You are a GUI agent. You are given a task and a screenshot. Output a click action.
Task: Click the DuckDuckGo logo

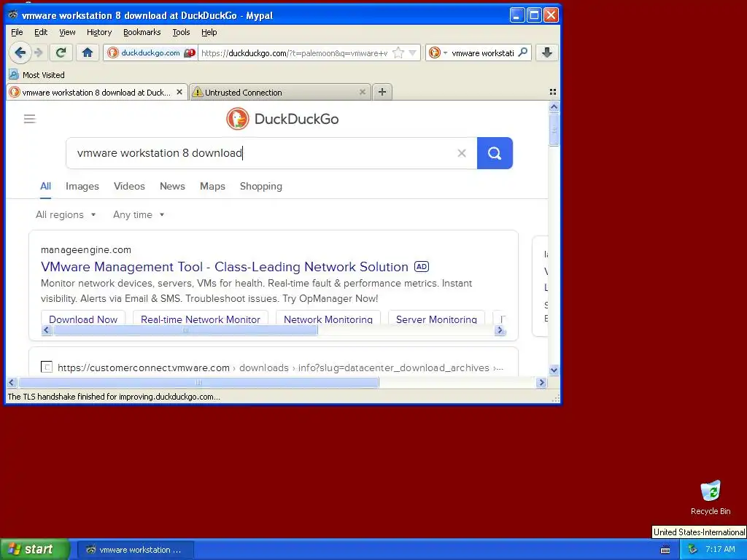[282, 119]
